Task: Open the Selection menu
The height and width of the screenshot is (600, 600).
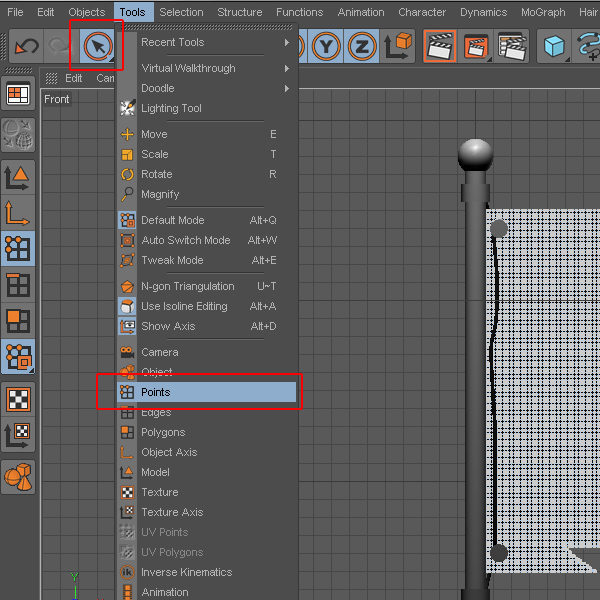Action: point(181,12)
